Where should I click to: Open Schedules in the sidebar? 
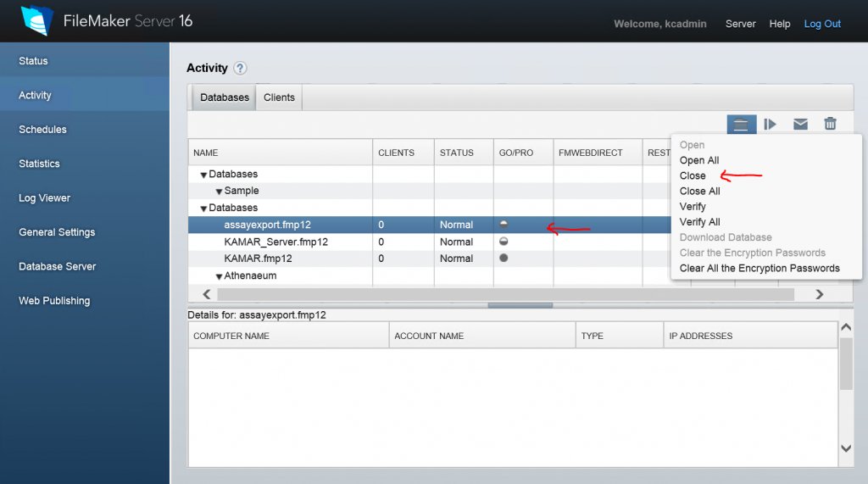[x=42, y=130]
